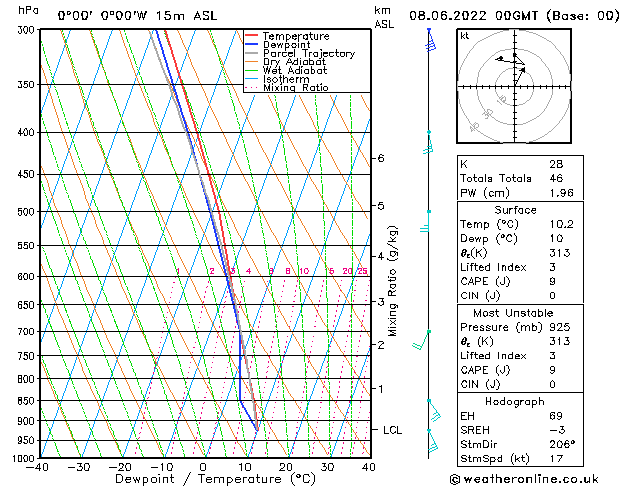Click the -10 temperature axis label
This screenshot has width=629, height=486.
coord(161,467)
